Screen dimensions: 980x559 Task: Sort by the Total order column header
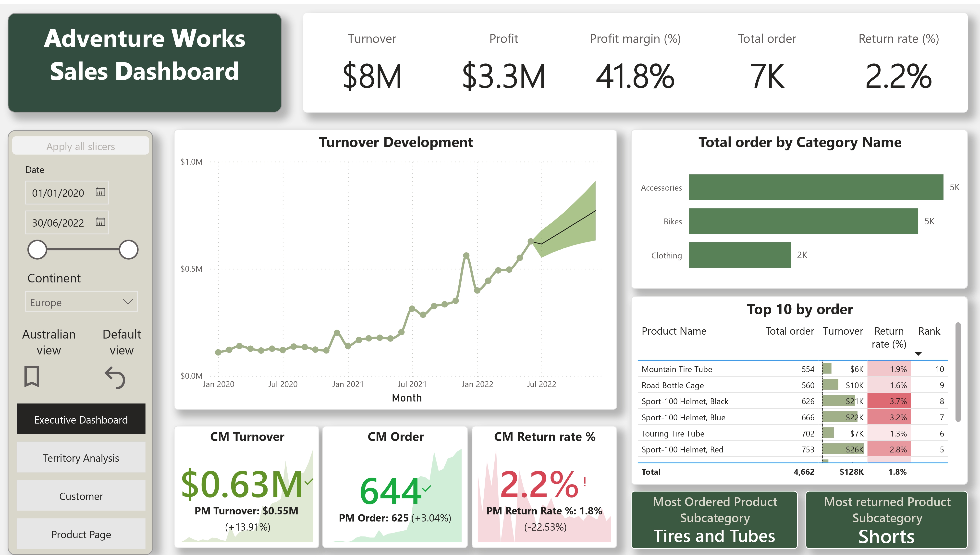[x=790, y=331]
